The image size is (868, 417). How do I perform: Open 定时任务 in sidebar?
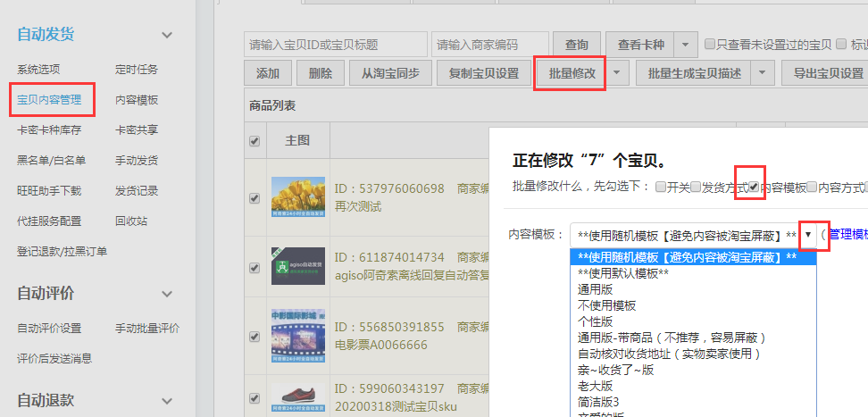pos(136,70)
